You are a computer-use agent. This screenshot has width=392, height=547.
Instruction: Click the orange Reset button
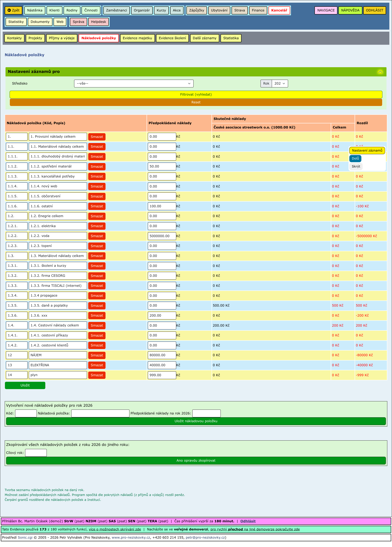[196, 102]
